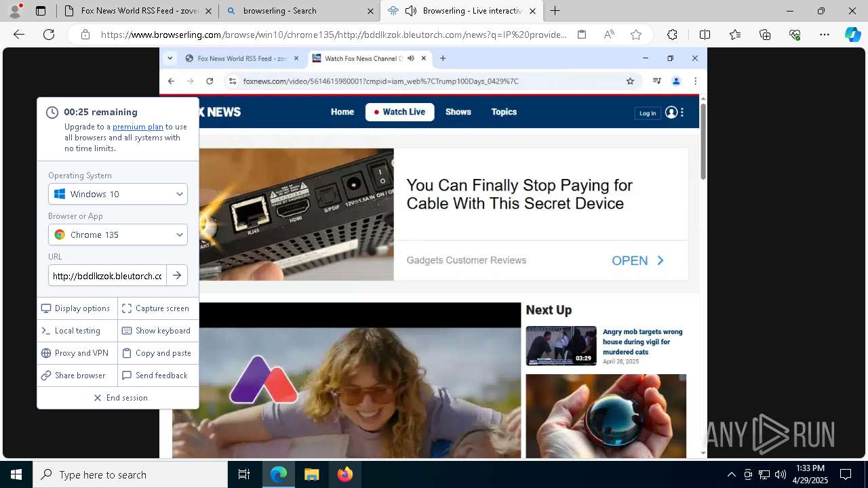
Task: Open Edge tab actions menu icon
Action: click(41, 11)
